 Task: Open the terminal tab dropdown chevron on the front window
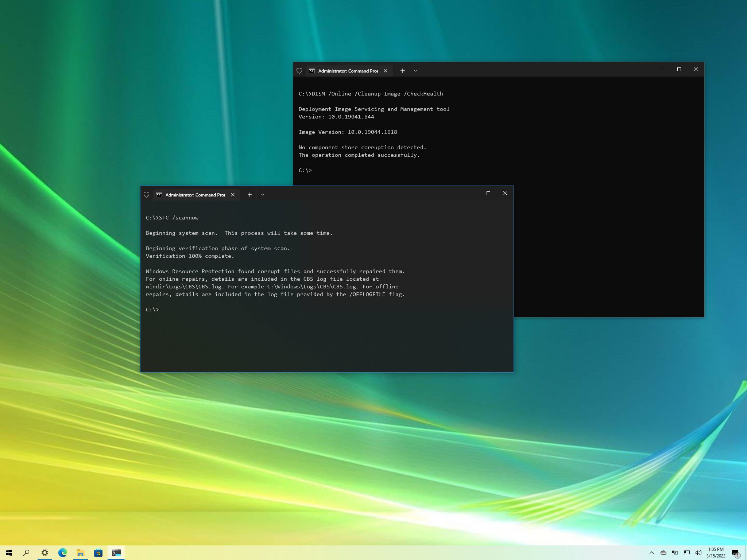[263, 195]
